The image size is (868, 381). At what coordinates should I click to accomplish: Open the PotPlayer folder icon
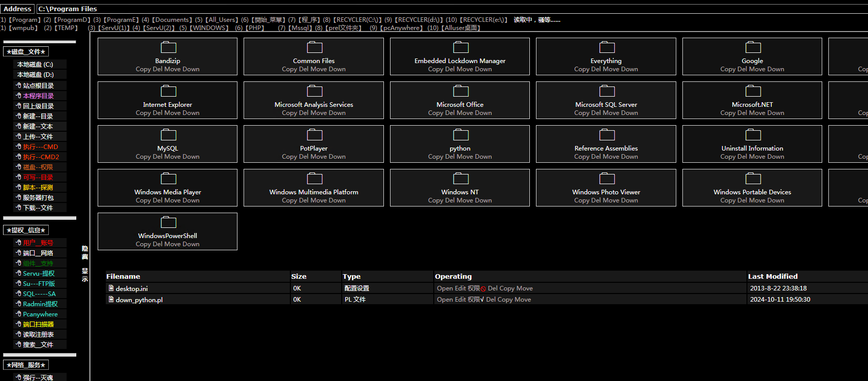314,135
